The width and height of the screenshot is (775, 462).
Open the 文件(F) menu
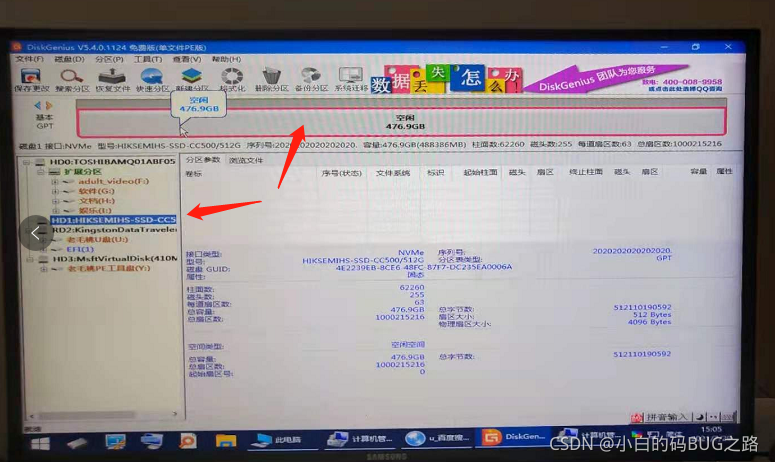29,59
